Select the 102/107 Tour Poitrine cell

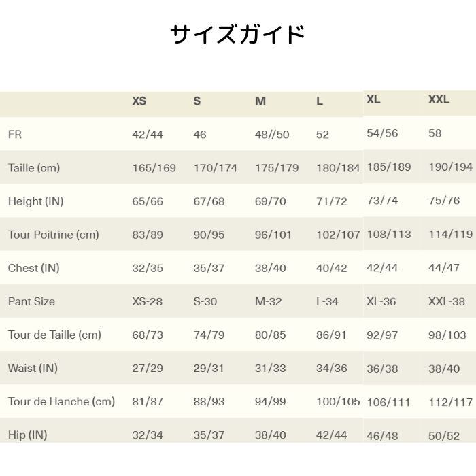coord(338,235)
